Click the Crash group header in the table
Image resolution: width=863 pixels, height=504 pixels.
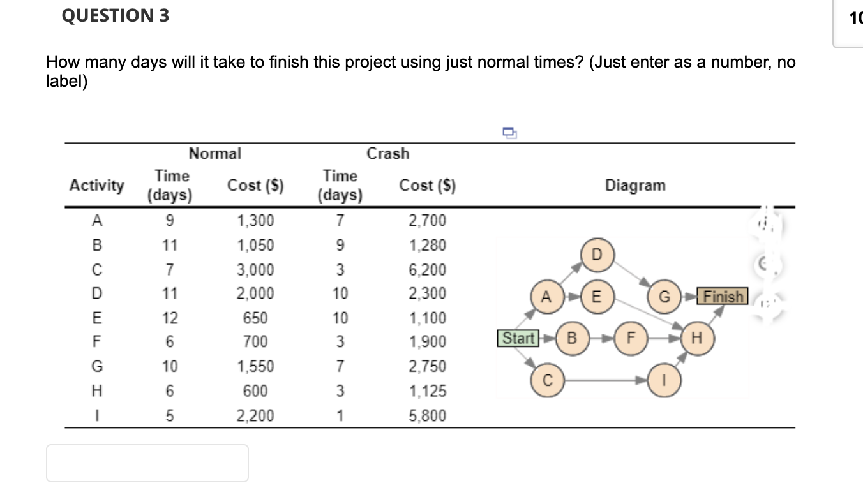[387, 154]
